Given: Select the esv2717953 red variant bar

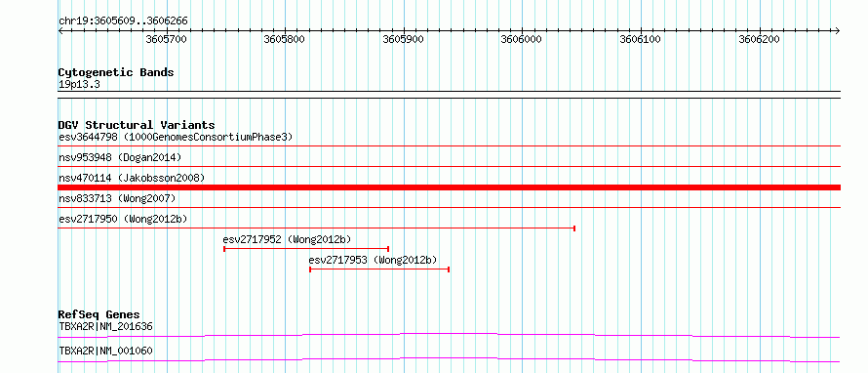Looking at the screenshot, I should pyautogui.click(x=379, y=269).
